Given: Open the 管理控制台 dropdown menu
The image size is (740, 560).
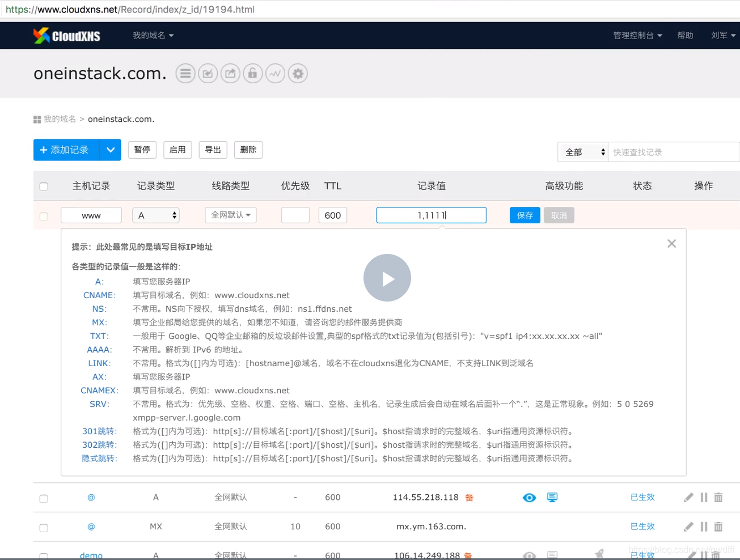Looking at the screenshot, I should click(x=637, y=35).
